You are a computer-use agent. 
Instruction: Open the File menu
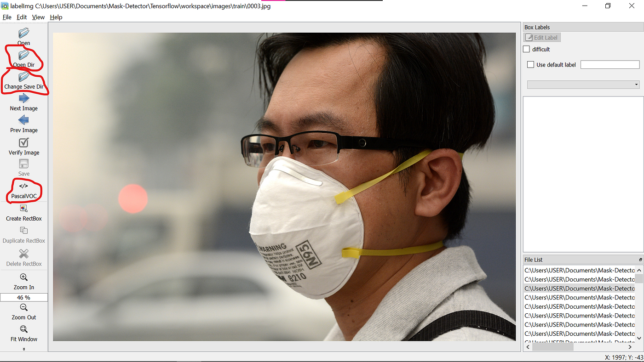[7, 17]
